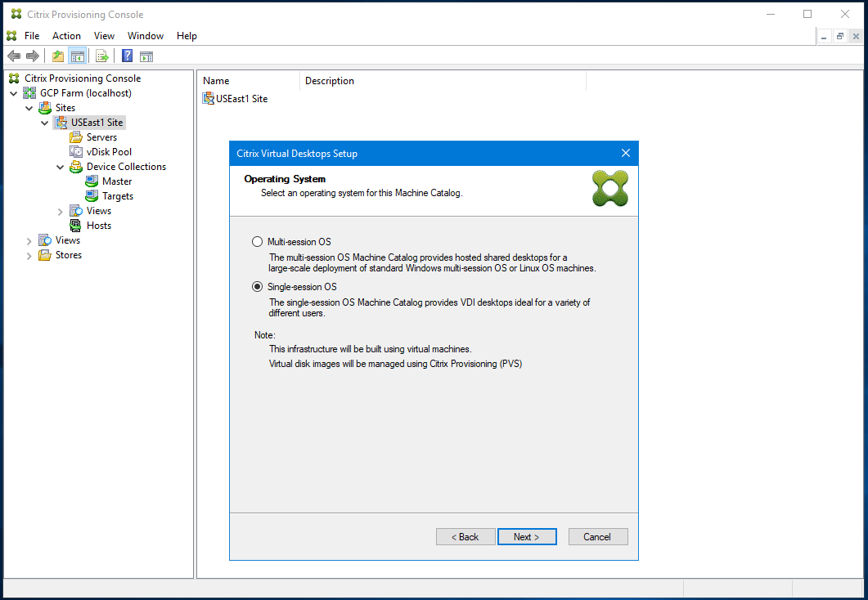868x600 pixels.
Task: Click the Forward navigation arrow
Action: (32, 56)
